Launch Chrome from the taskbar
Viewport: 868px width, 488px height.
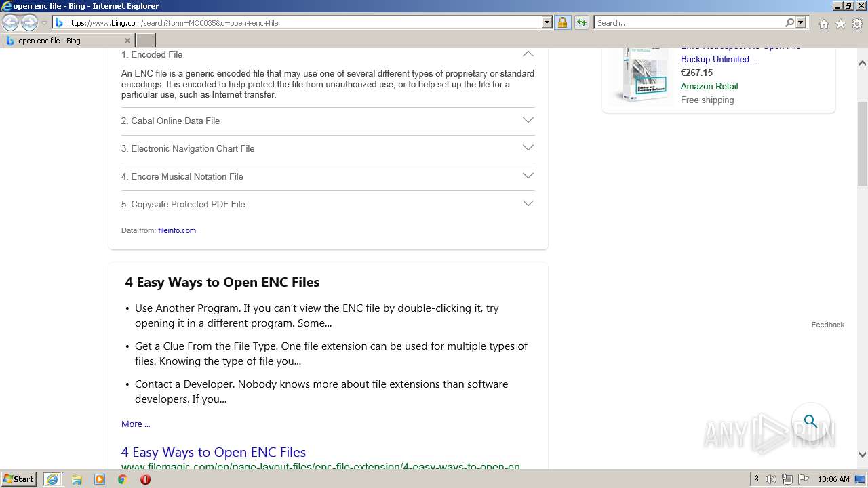point(122,479)
